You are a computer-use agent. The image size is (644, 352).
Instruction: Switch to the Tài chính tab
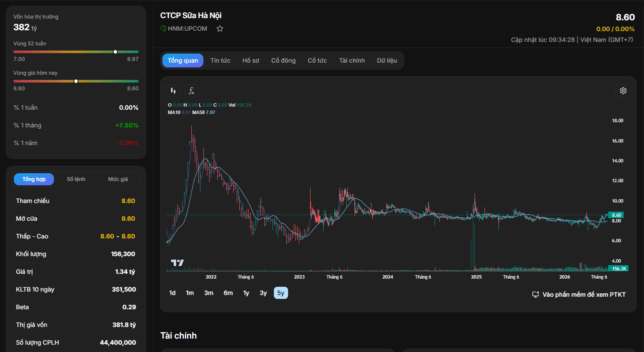(x=352, y=60)
